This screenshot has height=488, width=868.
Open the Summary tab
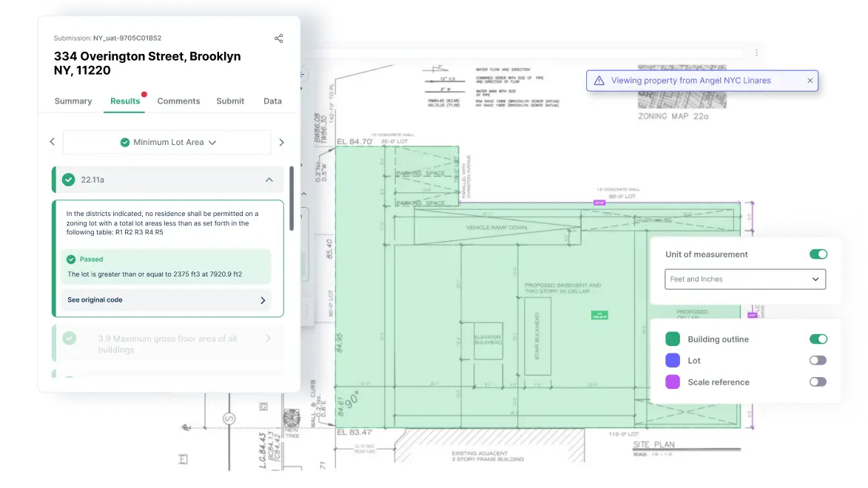point(73,101)
